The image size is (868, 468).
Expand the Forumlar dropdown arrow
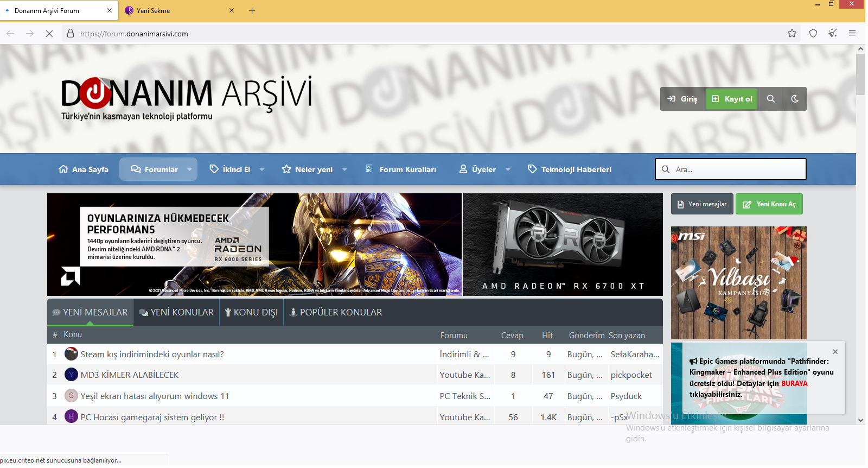tap(190, 169)
